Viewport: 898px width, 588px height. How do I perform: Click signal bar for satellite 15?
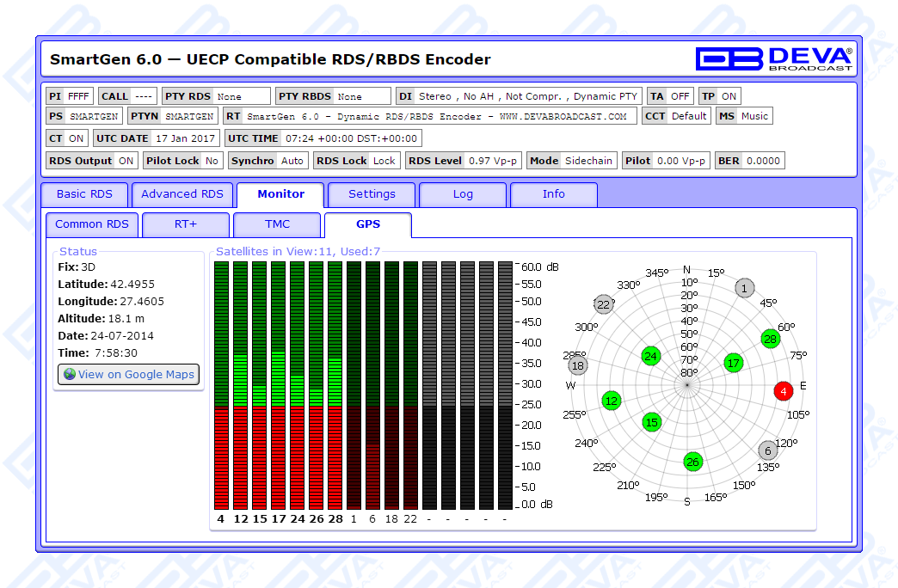click(259, 385)
